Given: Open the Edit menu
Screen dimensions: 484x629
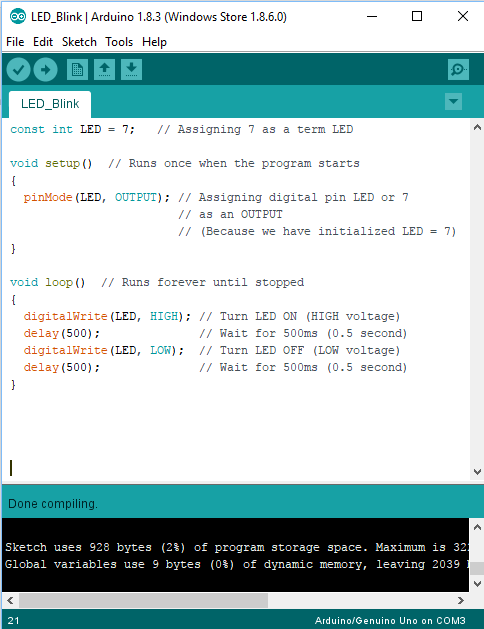Looking at the screenshot, I should coord(43,42).
